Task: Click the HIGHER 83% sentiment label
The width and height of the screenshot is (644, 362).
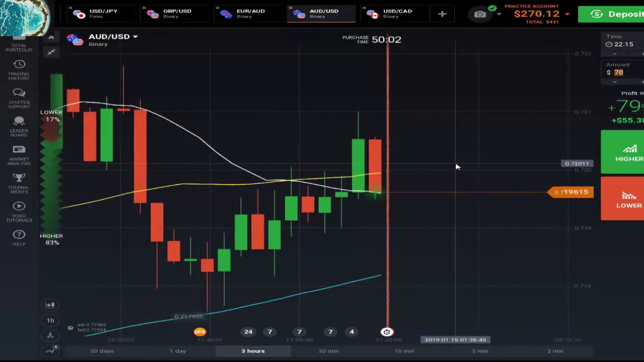Action: pyautogui.click(x=51, y=239)
